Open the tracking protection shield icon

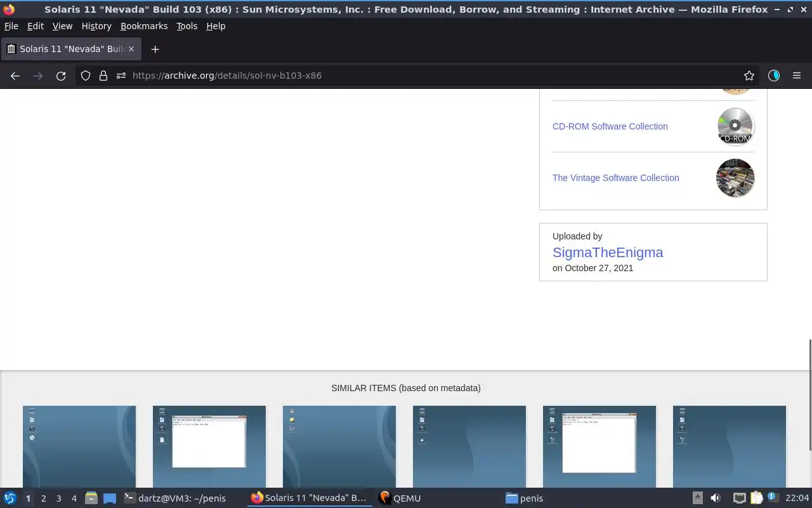pyautogui.click(x=86, y=76)
